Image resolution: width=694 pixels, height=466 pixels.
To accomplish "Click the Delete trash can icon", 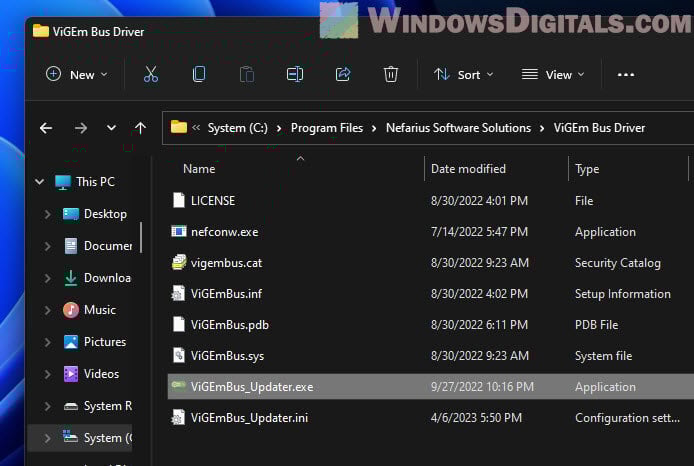I will click(x=391, y=74).
